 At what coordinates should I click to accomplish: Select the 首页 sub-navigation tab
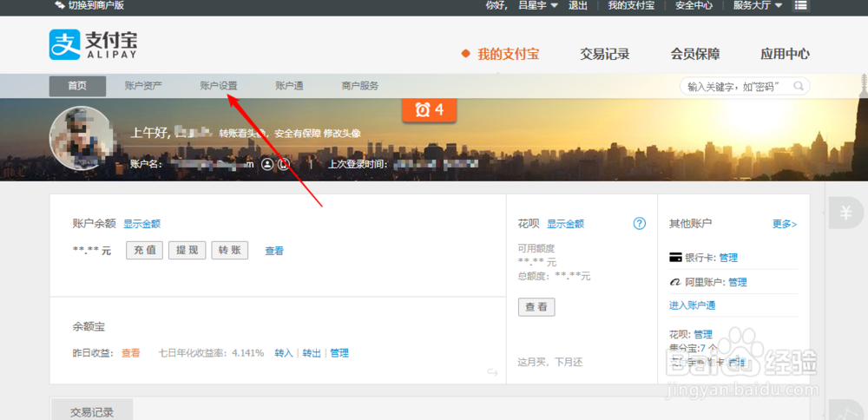click(77, 86)
